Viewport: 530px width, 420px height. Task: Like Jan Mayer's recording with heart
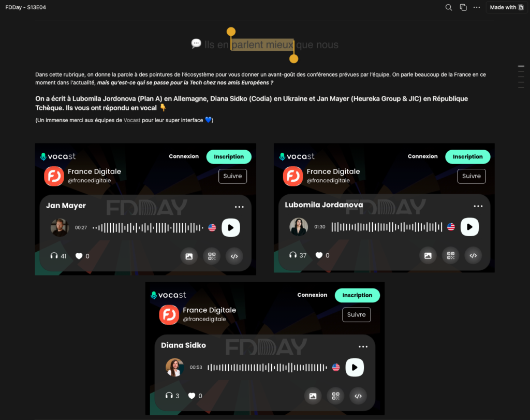coord(79,256)
